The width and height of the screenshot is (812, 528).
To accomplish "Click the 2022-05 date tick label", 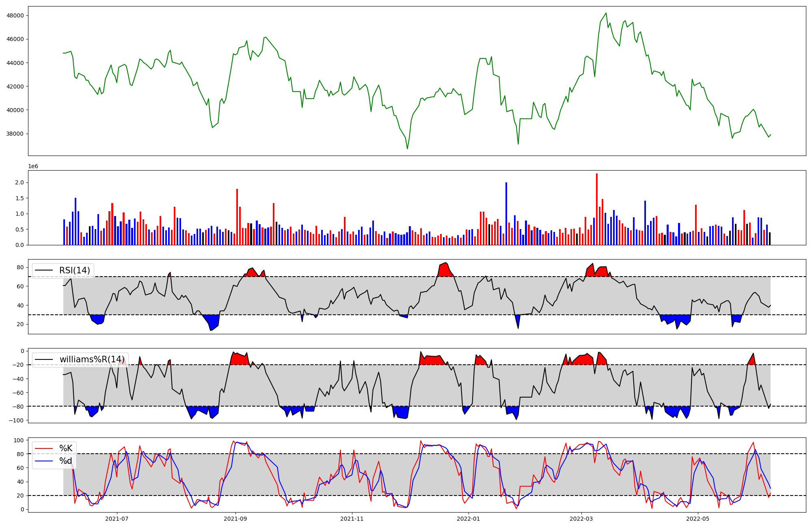I will [698, 519].
